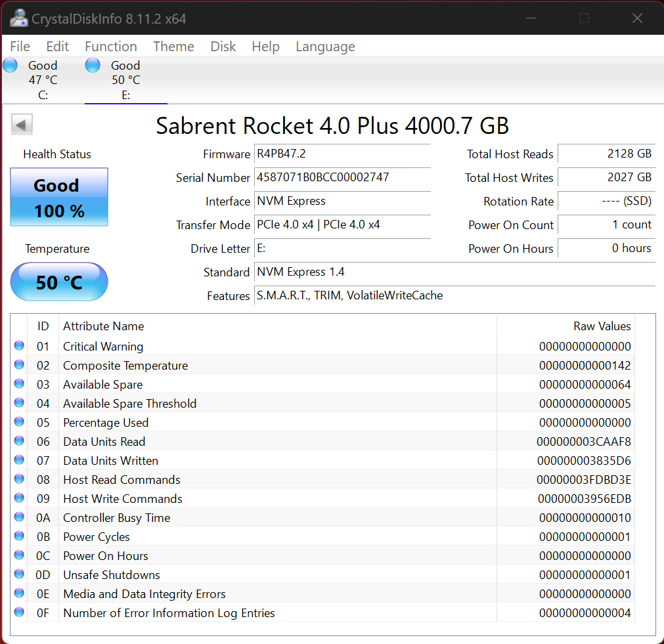Click status orb beside Unsafe Shutdowns
The image size is (664, 644).
click(x=19, y=574)
